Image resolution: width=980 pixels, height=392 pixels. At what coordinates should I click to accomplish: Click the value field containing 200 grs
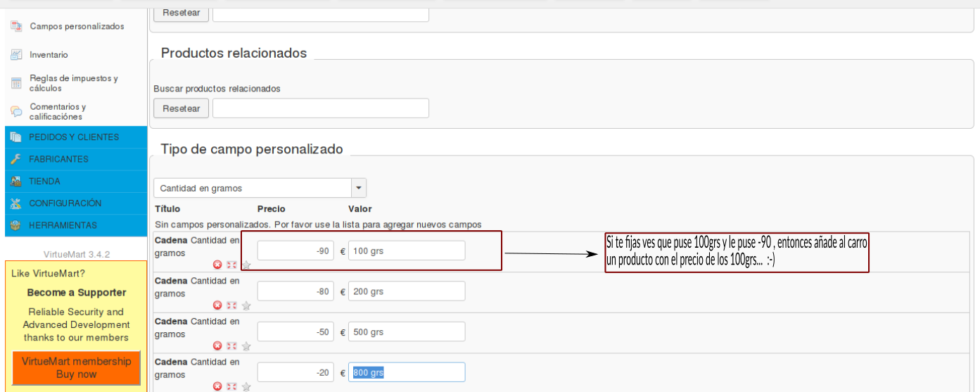point(407,291)
